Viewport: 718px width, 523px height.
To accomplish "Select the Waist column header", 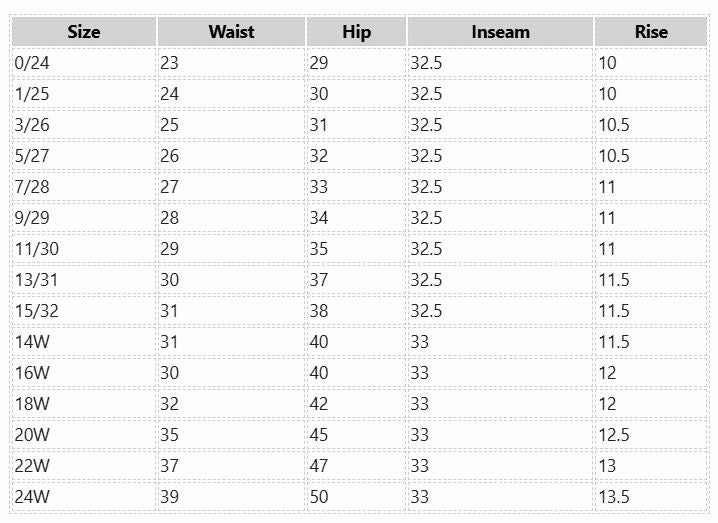I will pyautogui.click(x=231, y=32).
